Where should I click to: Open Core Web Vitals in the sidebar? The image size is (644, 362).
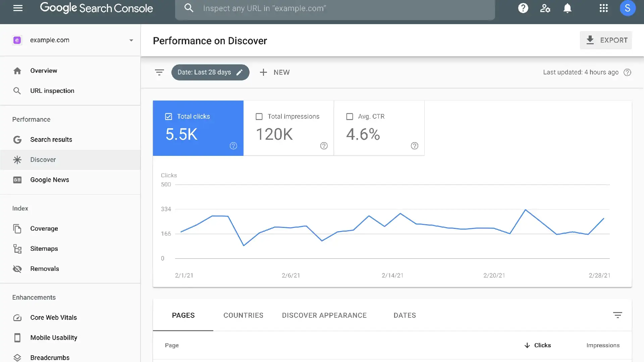[53, 317]
